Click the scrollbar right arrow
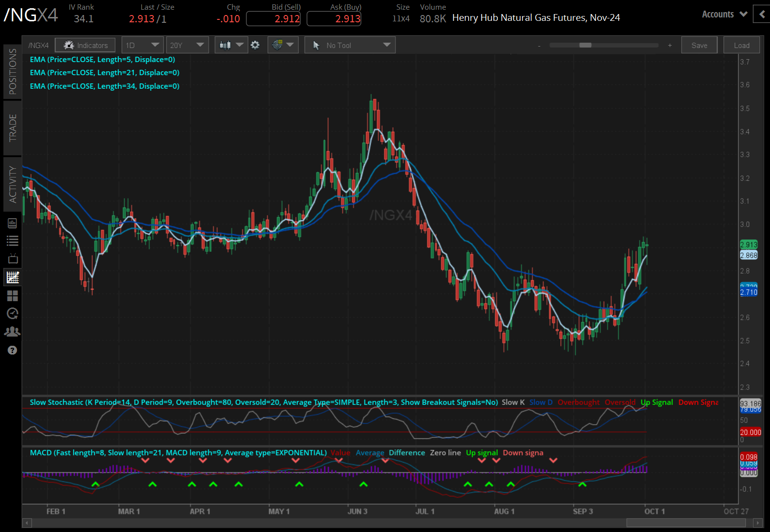 pos(757,523)
